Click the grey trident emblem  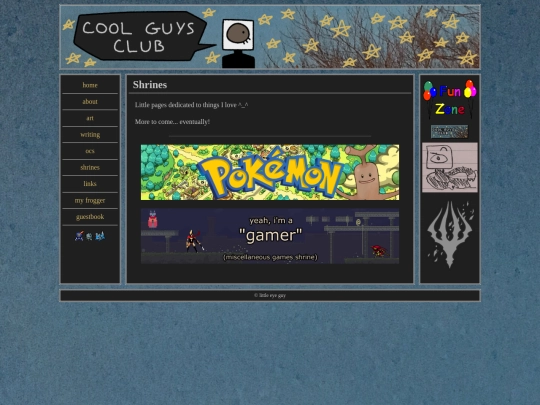tap(450, 235)
